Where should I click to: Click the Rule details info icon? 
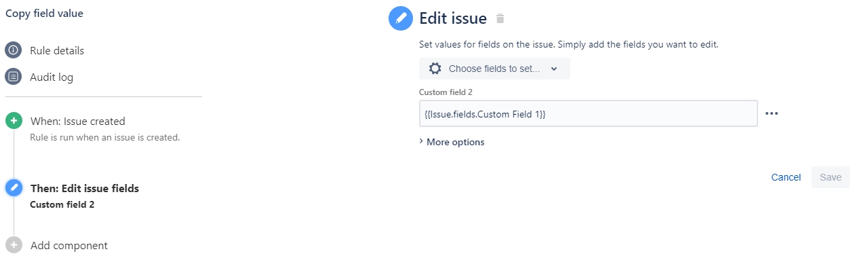pyautogui.click(x=14, y=50)
